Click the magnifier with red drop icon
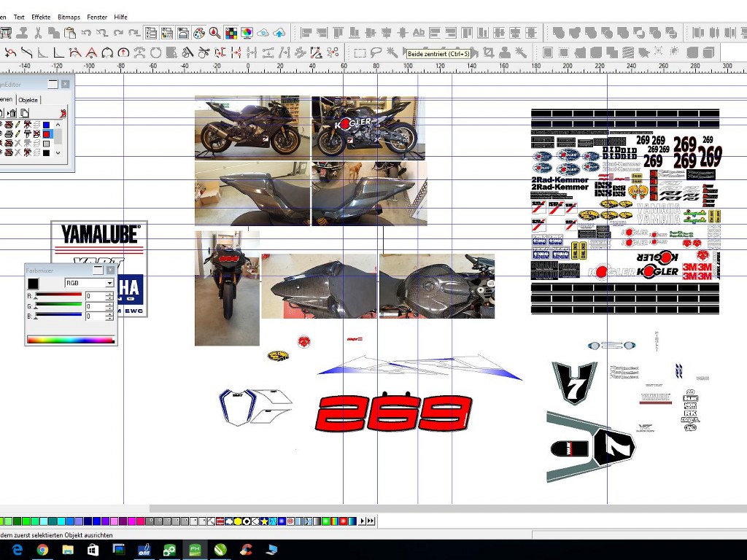Screen dimensions: 747x560 tap(214, 33)
